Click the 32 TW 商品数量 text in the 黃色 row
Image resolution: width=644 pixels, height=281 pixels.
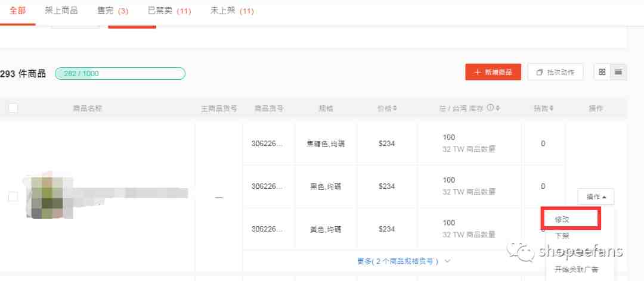(469, 235)
